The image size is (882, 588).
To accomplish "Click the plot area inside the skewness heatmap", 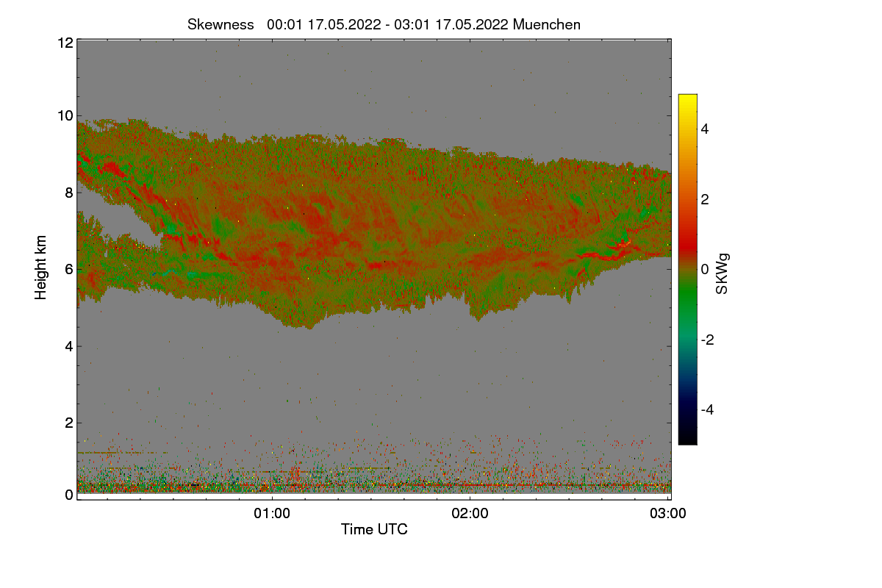I will [373, 269].
